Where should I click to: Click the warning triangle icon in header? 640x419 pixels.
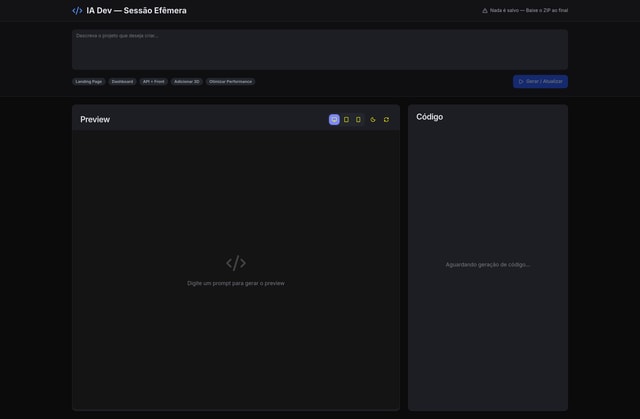(x=485, y=11)
